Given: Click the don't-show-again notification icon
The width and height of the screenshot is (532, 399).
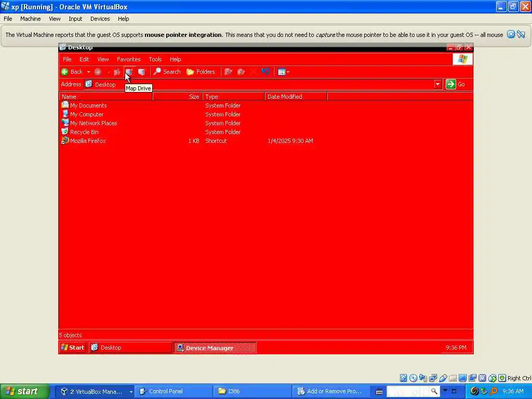Looking at the screenshot, I should 521,34.
